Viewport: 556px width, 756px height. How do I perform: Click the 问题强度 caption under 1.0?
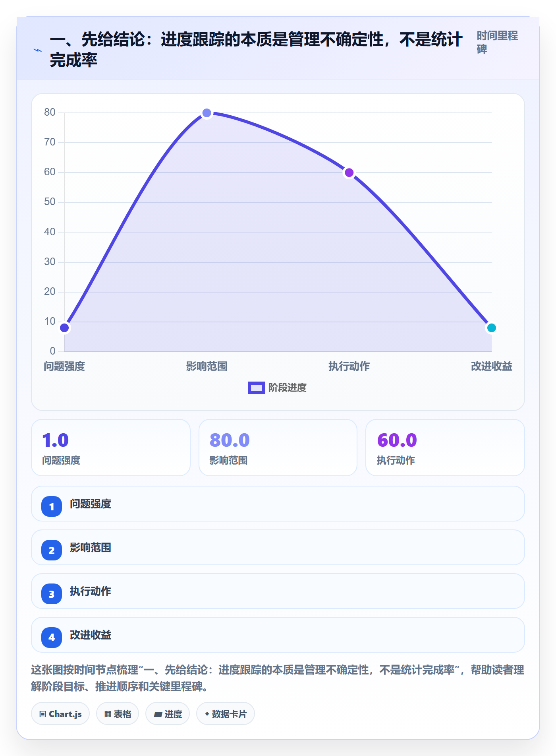pos(61,460)
